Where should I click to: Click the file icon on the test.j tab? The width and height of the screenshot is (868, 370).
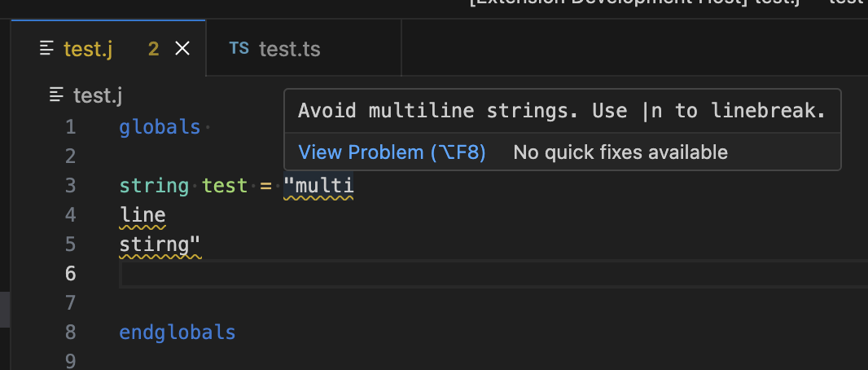pos(47,49)
